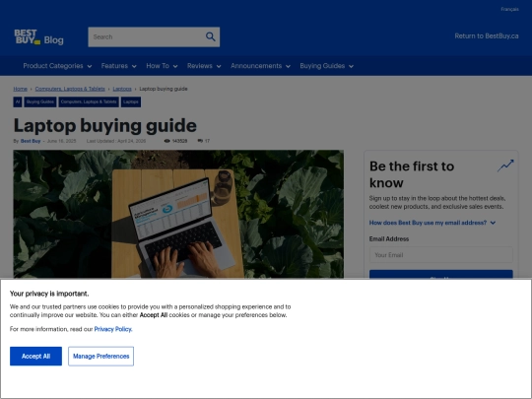Viewport: 532px width, 399px height.
Task: Switch language to Français
Action: click(x=509, y=9)
